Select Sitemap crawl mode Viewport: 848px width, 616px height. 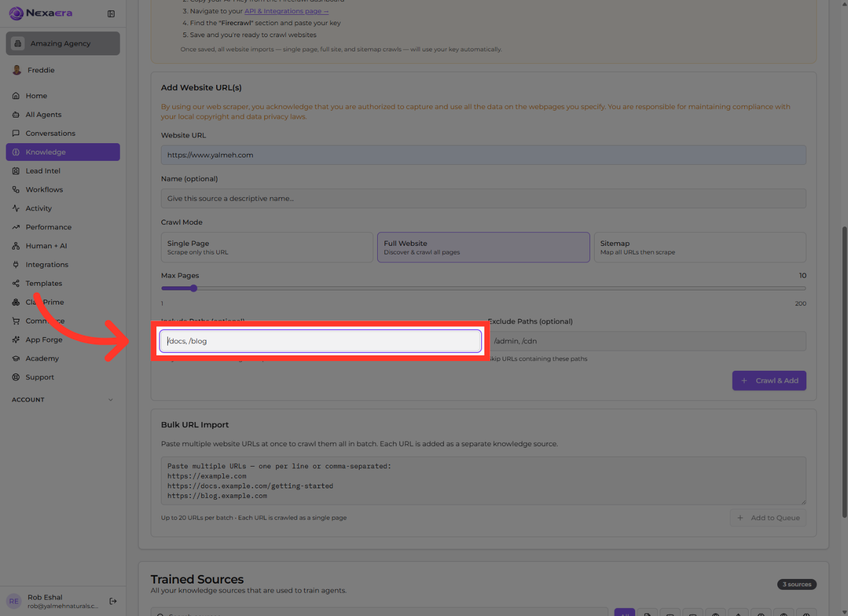700,248
